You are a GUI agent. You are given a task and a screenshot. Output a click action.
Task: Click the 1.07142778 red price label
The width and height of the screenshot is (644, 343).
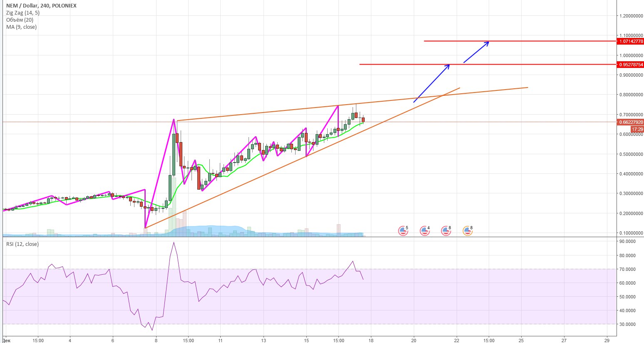pyautogui.click(x=631, y=41)
